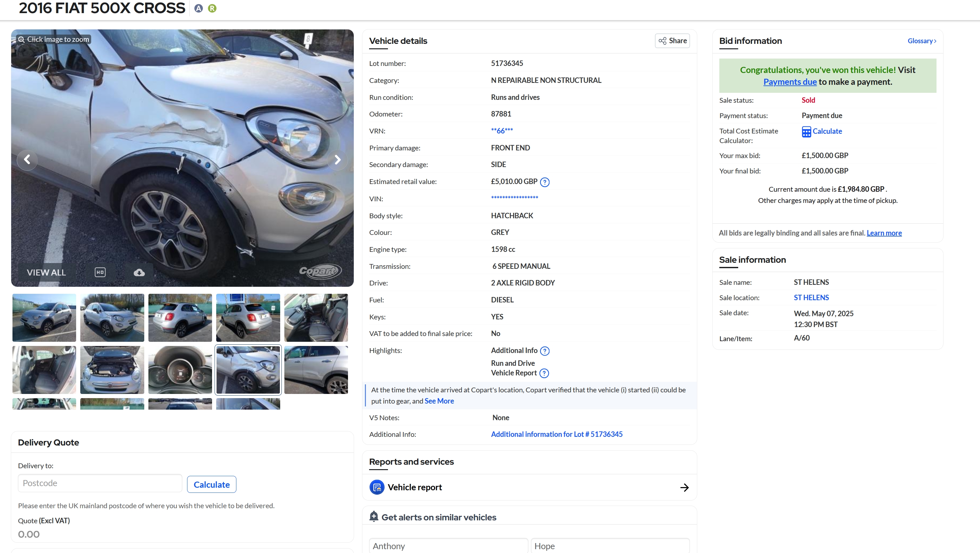Image resolution: width=980 pixels, height=553 pixels.
Task: Select front-left exterior thumbnail in first row
Action: (44, 318)
